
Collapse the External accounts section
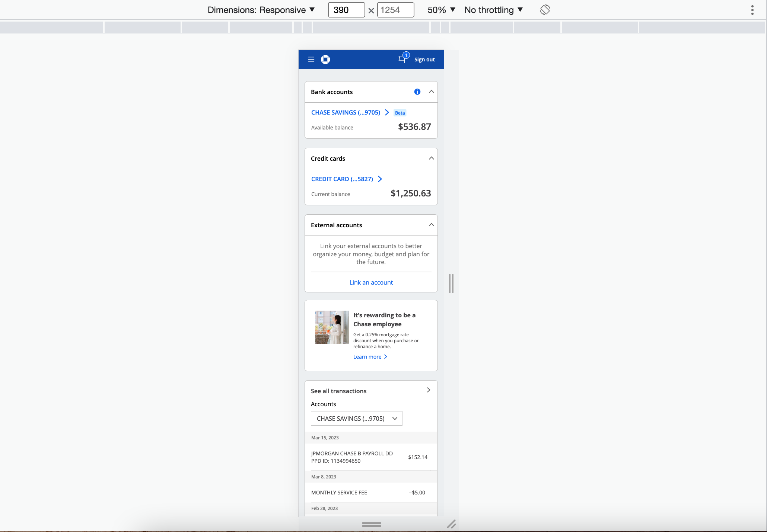[431, 225]
